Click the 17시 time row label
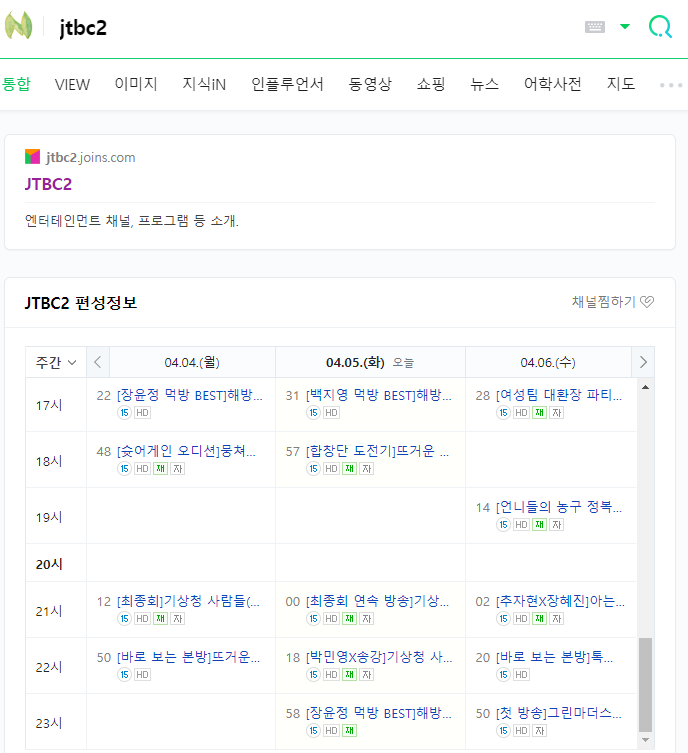 (x=49, y=405)
